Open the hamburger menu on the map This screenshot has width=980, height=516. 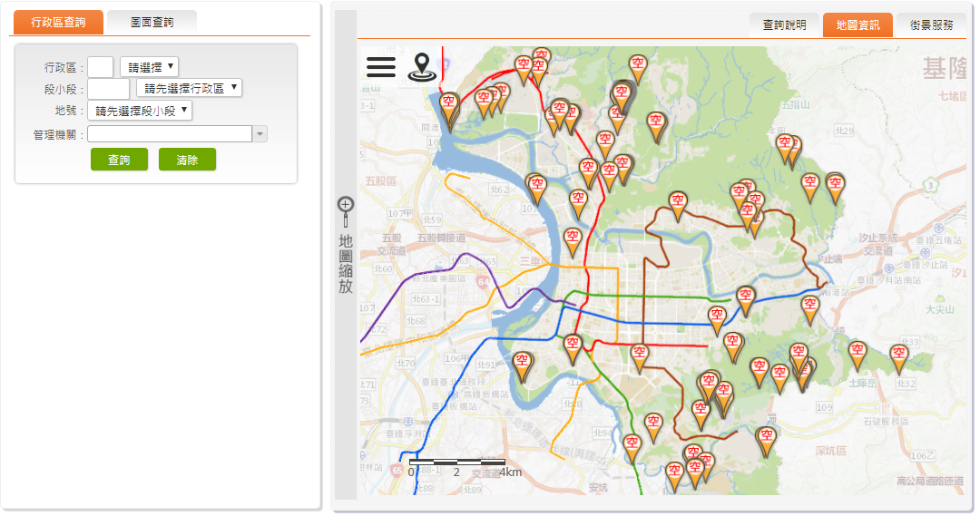(381, 66)
